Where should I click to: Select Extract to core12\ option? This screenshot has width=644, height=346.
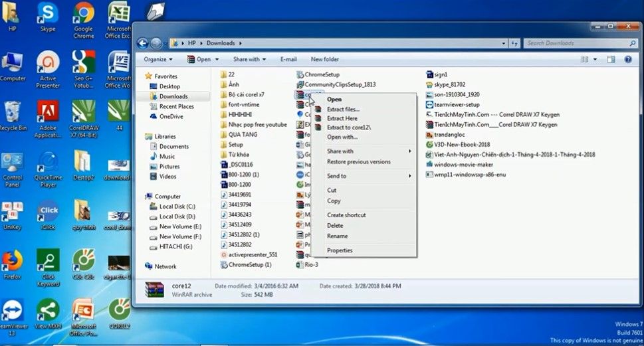tap(364, 128)
